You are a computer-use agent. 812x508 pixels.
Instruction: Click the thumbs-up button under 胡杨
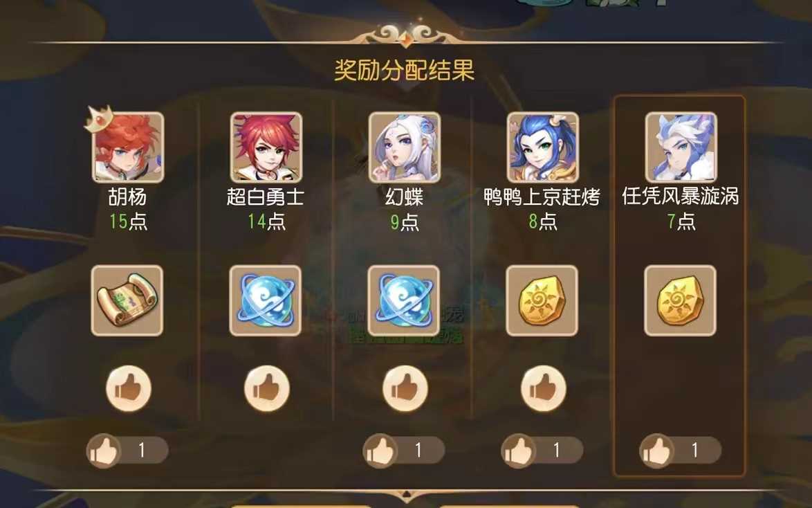pyautogui.click(x=129, y=388)
